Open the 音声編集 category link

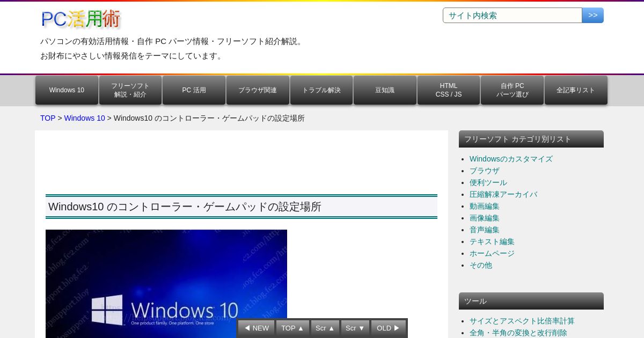pyautogui.click(x=485, y=230)
